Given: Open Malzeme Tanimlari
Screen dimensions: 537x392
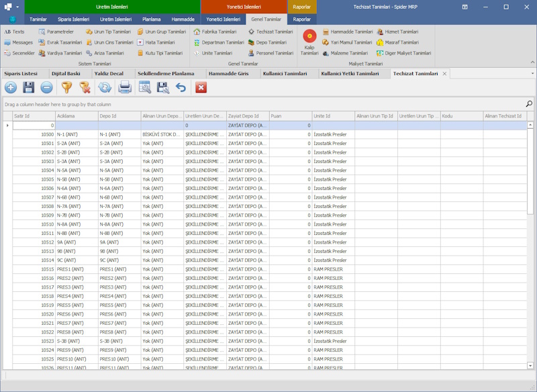Looking at the screenshot, I should [x=345, y=53].
